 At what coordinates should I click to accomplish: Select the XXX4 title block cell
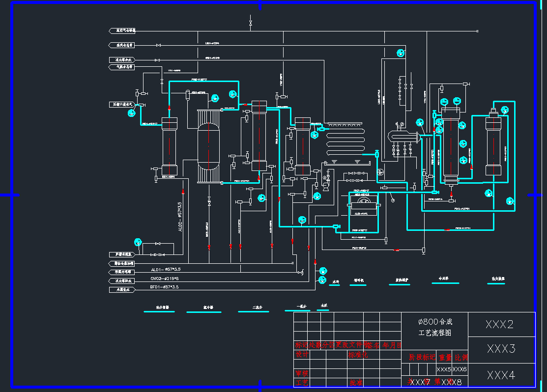click(501, 375)
